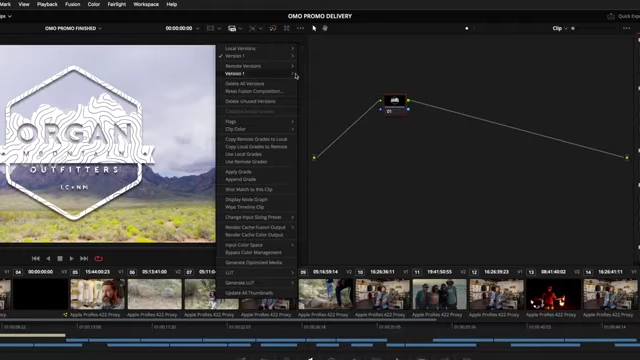
Task: Choose Delete Unused Versions
Action: coord(257,102)
